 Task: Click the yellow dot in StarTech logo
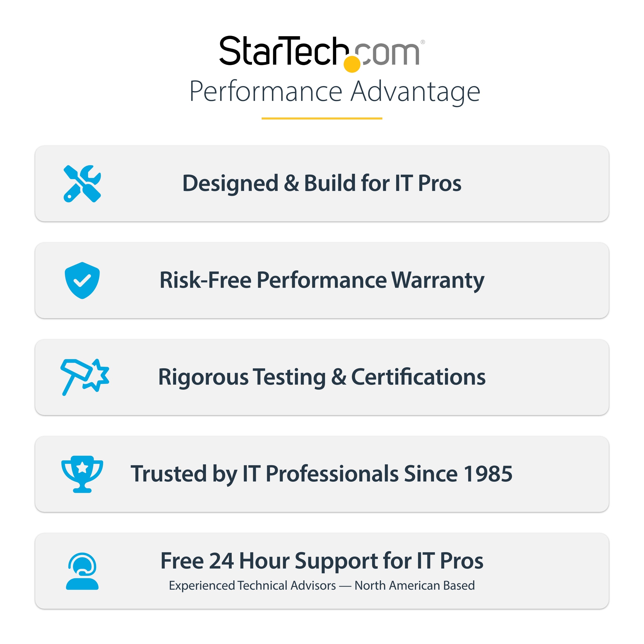(x=352, y=64)
